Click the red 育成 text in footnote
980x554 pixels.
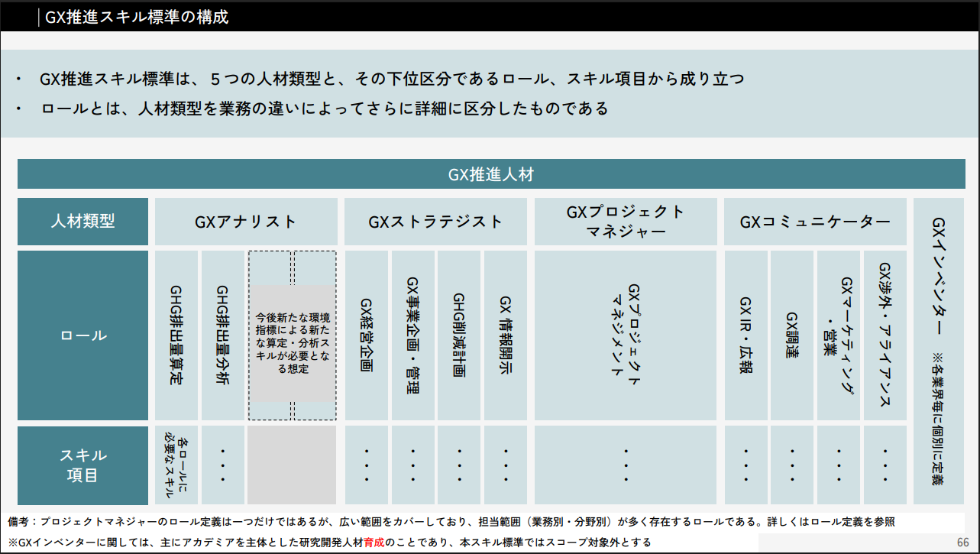click(x=374, y=542)
